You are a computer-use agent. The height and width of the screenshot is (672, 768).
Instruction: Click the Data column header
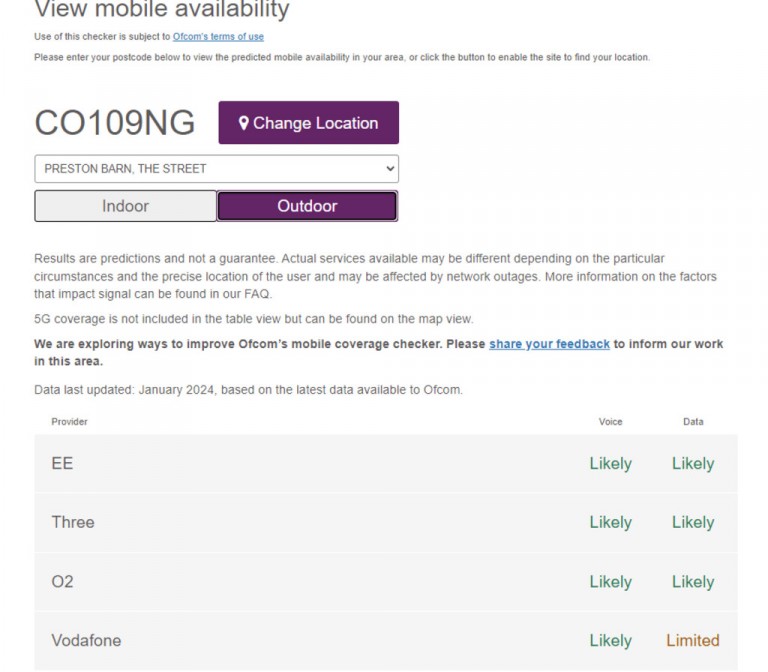point(693,422)
